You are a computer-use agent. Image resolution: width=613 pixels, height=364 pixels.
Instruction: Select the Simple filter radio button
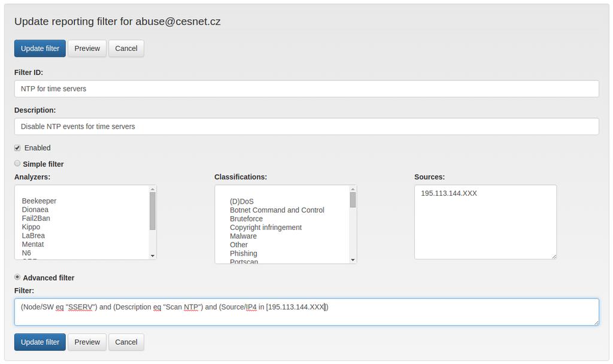tap(17, 163)
